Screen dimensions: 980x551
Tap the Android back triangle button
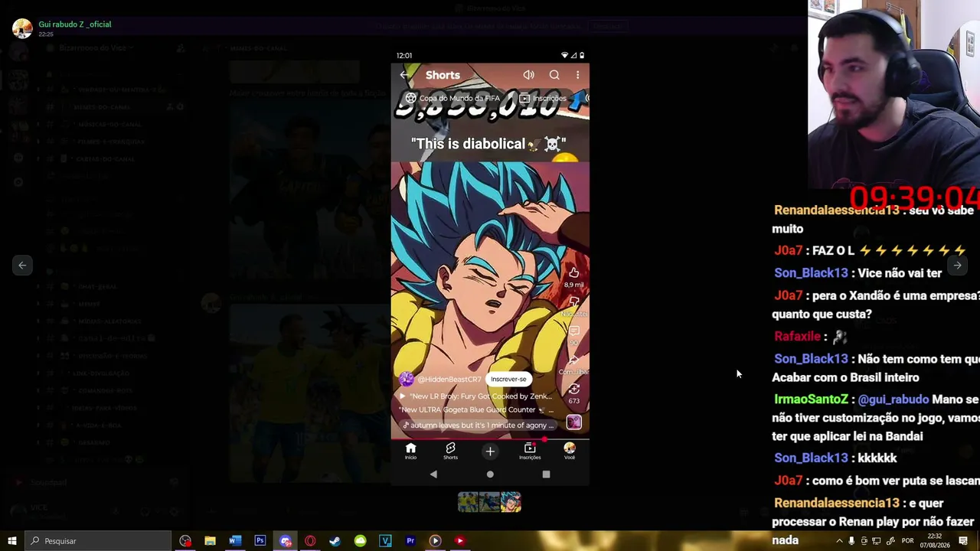[433, 474]
